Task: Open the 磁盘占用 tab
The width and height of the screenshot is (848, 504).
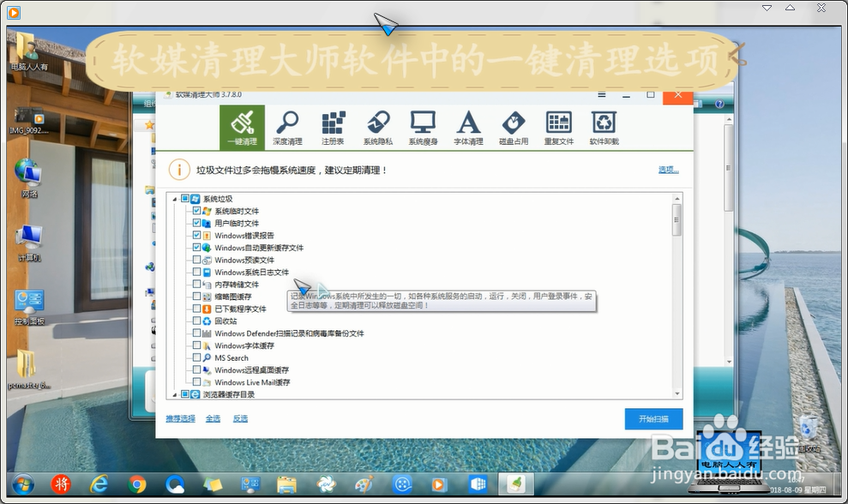Action: click(x=514, y=127)
